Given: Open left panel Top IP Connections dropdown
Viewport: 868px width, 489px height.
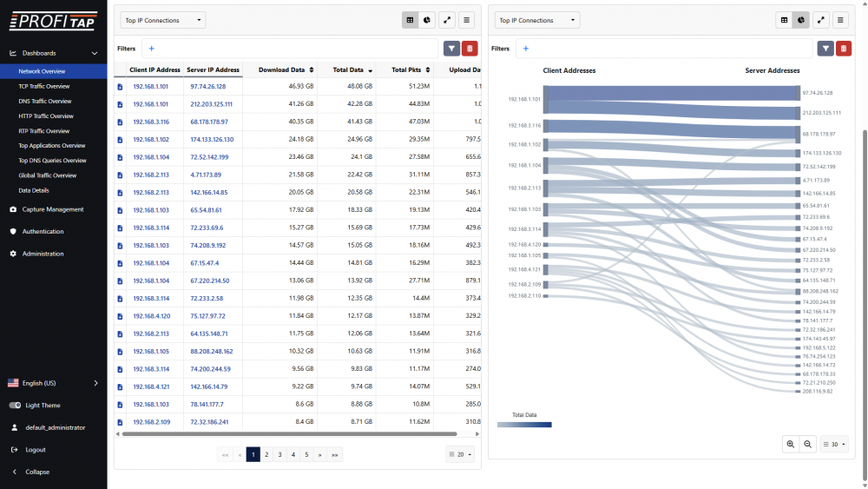Looking at the screenshot, I should (x=163, y=20).
